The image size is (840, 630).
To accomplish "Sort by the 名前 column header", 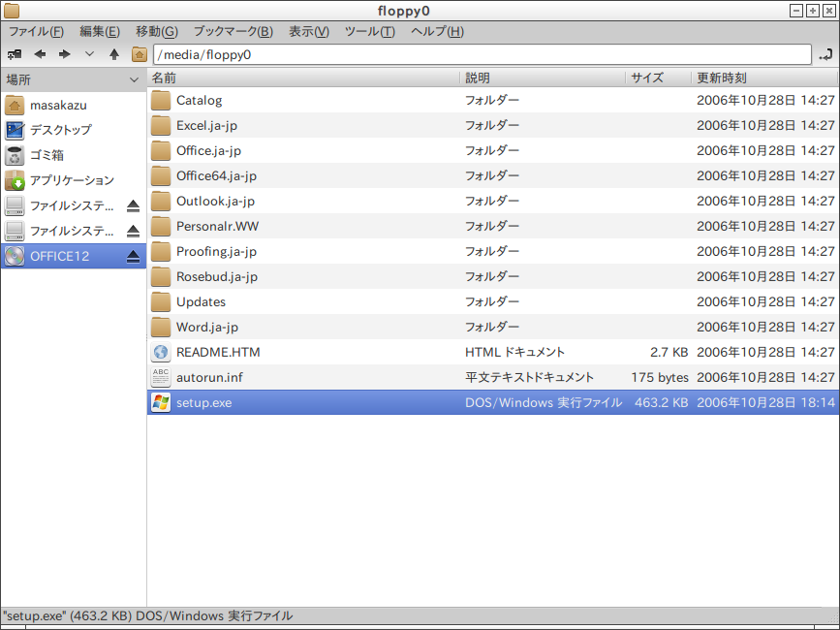I will tap(304, 79).
